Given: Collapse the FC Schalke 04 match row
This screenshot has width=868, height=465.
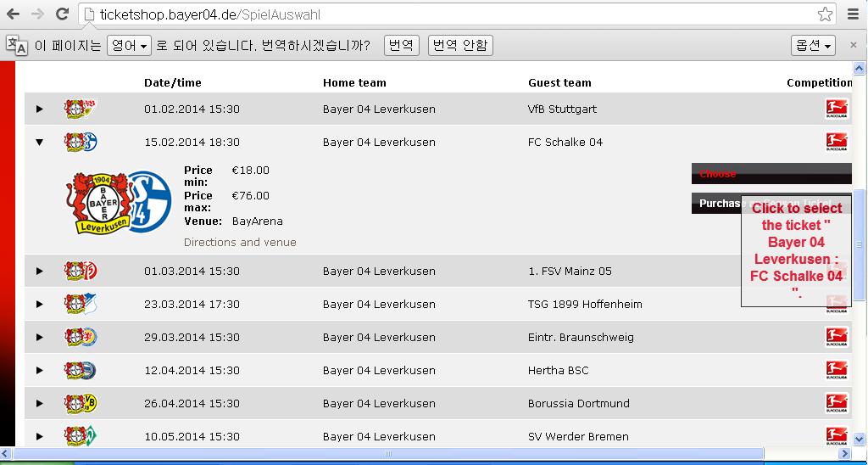Looking at the screenshot, I should pyautogui.click(x=39, y=142).
